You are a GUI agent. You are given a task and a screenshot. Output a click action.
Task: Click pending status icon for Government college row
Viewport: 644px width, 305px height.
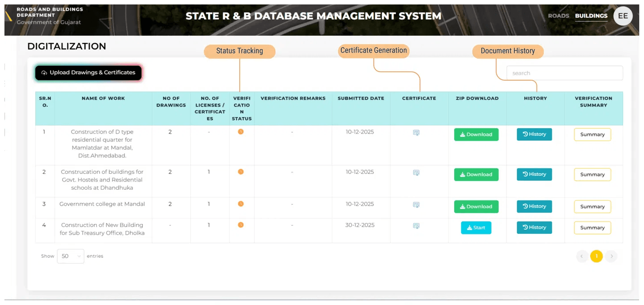[241, 204]
